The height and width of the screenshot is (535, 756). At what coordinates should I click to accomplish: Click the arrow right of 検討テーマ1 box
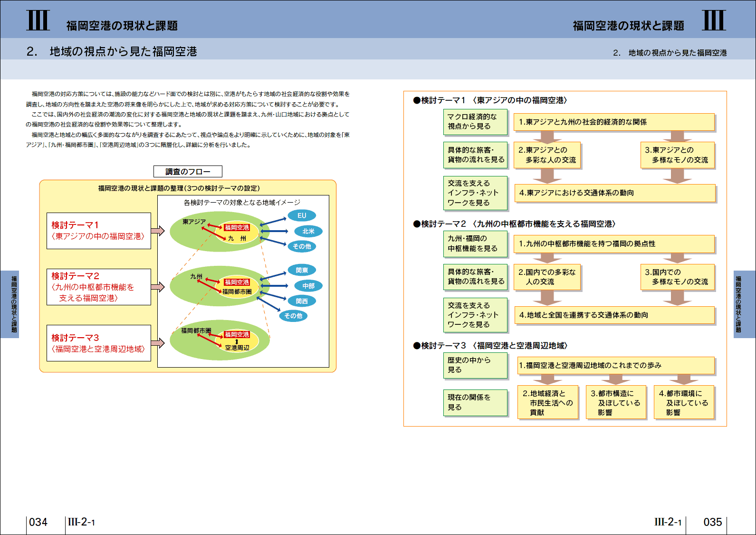(x=158, y=231)
